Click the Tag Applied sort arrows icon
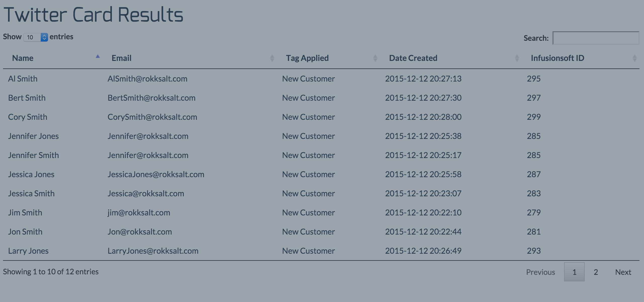The height and width of the screenshot is (302, 644). pyautogui.click(x=375, y=58)
